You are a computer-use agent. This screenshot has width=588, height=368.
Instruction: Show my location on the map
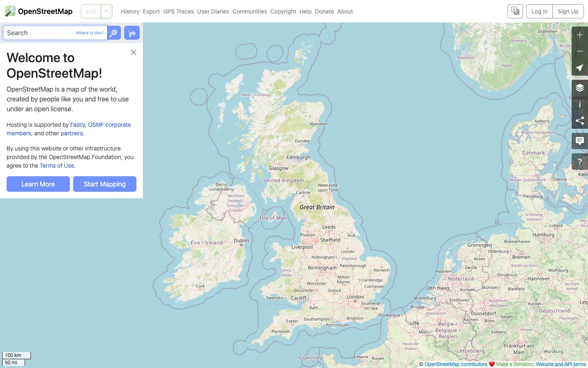tap(580, 68)
